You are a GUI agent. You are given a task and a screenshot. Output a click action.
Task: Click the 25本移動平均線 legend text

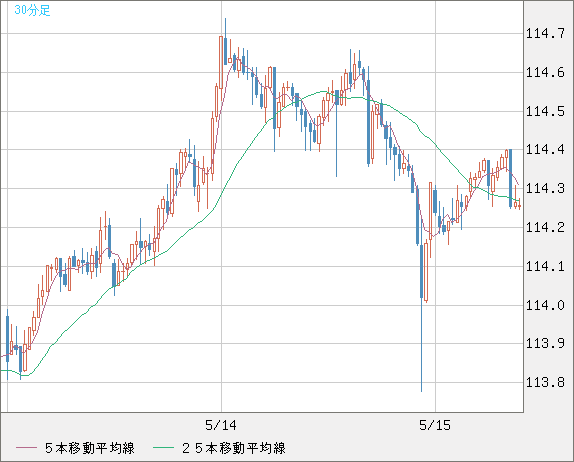(x=234, y=448)
